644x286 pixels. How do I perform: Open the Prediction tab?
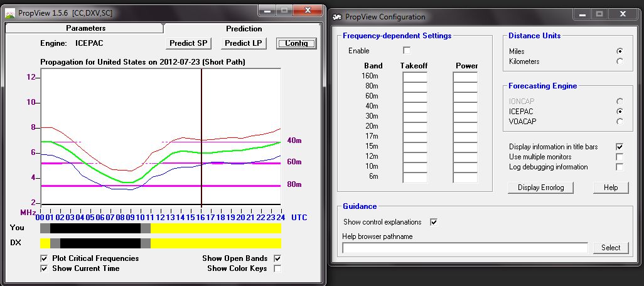(244, 28)
